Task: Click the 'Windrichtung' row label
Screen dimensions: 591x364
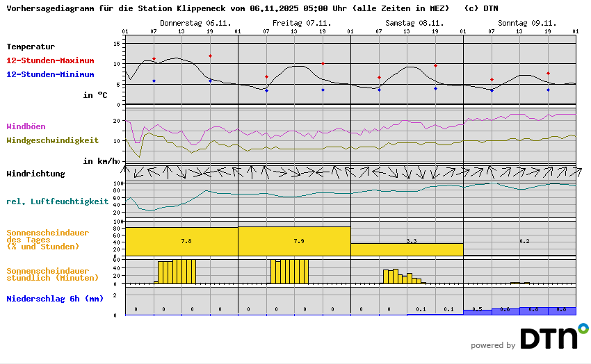Action: (35, 174)
